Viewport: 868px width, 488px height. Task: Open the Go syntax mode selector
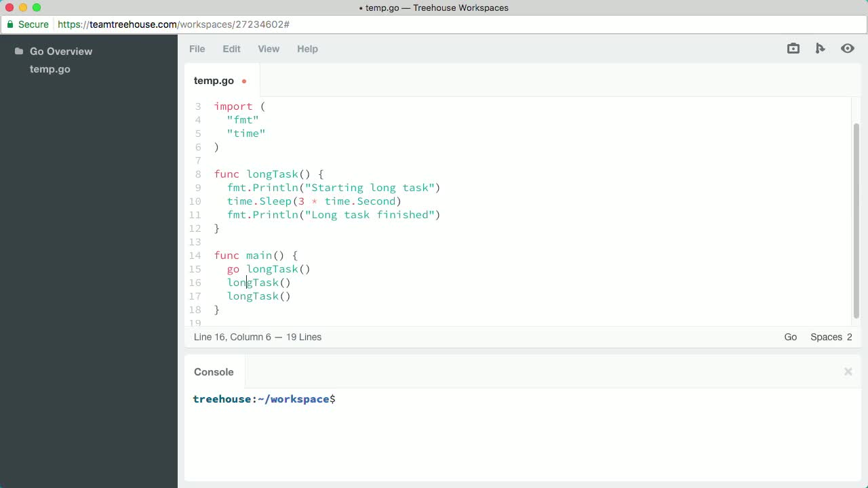tap(790, 337)
